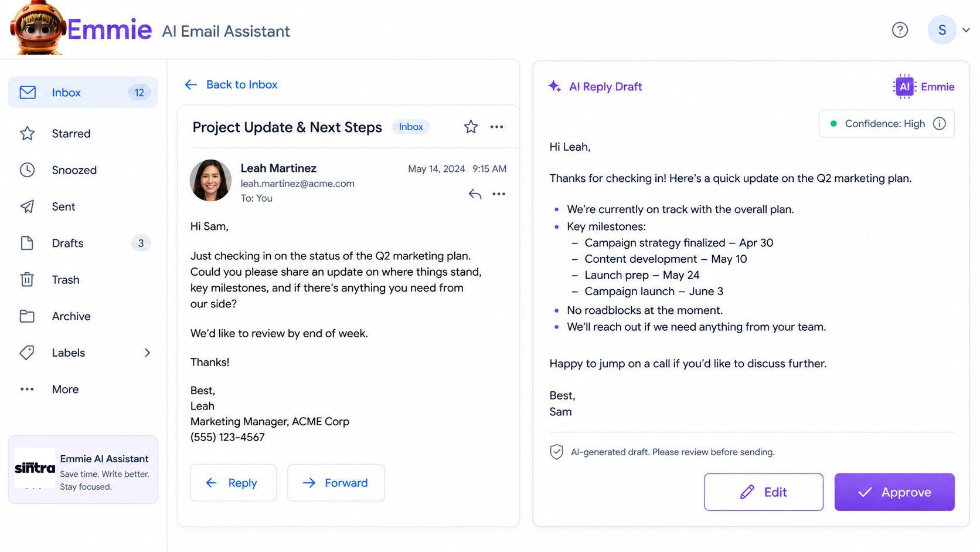Click the More three-dots icon in sidebar

[x=27, y=389]
